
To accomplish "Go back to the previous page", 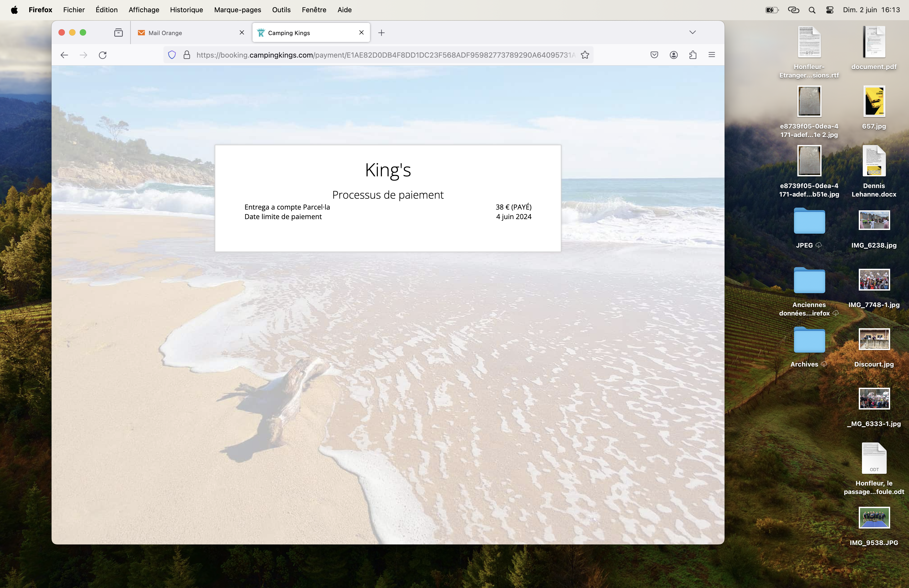I will 64,55.
